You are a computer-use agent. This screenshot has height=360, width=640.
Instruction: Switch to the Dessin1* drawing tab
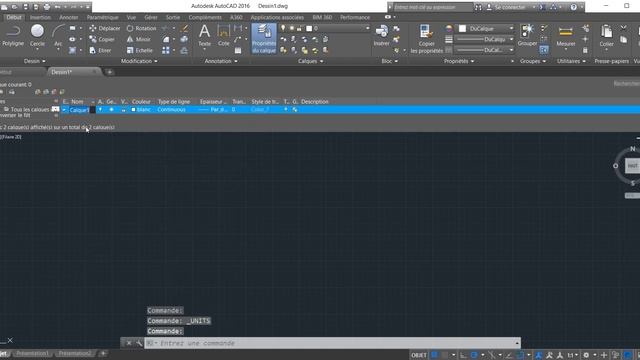[x=73, y=72]
